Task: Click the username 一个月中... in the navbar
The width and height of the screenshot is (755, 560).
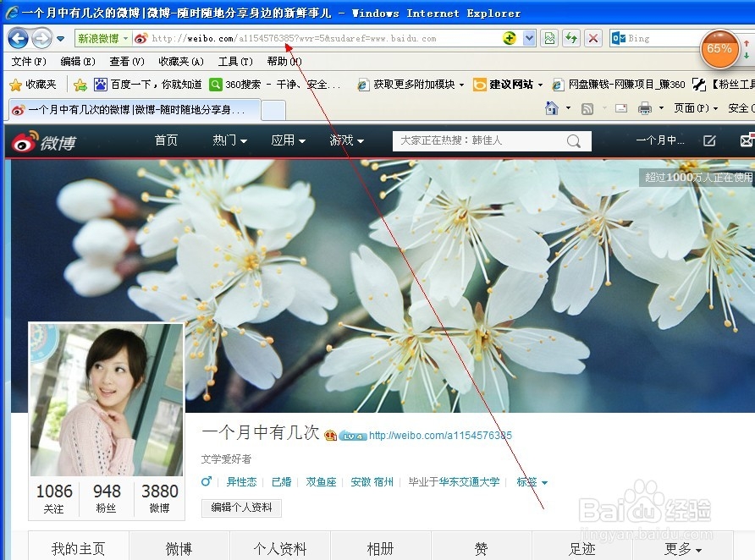Action: pos(659,140)
